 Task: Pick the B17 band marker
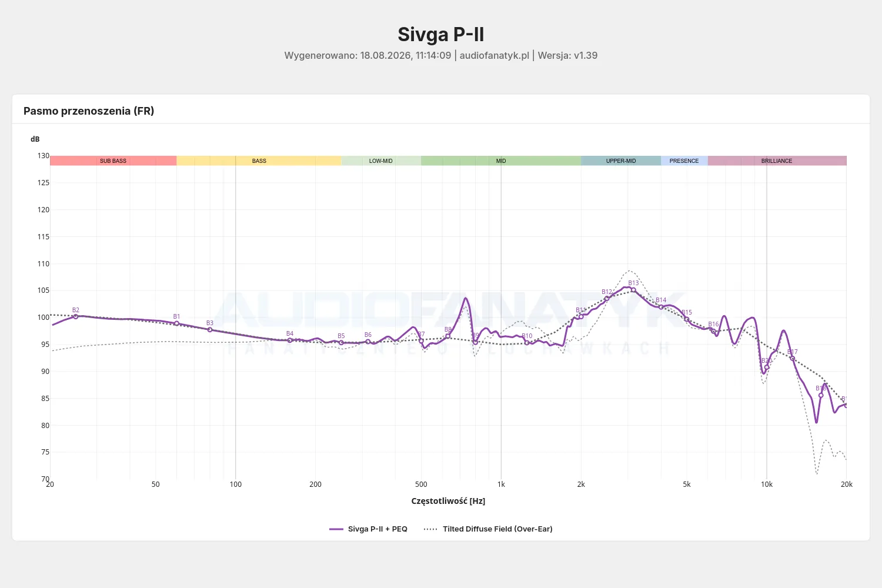[793, 359]
